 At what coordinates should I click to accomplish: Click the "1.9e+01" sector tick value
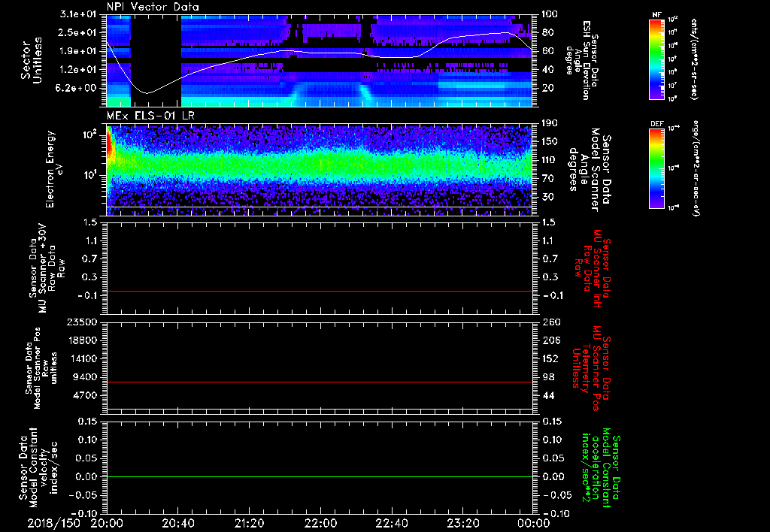point(78,51)
